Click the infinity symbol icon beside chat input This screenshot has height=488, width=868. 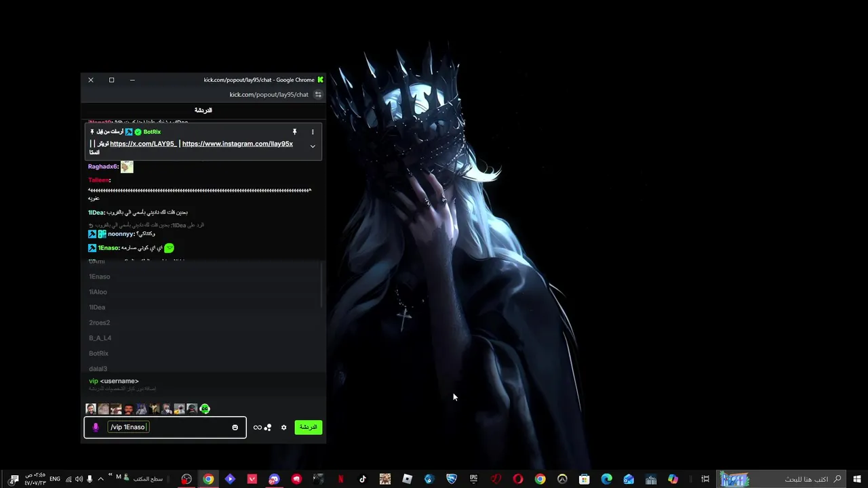click(258, 427)
